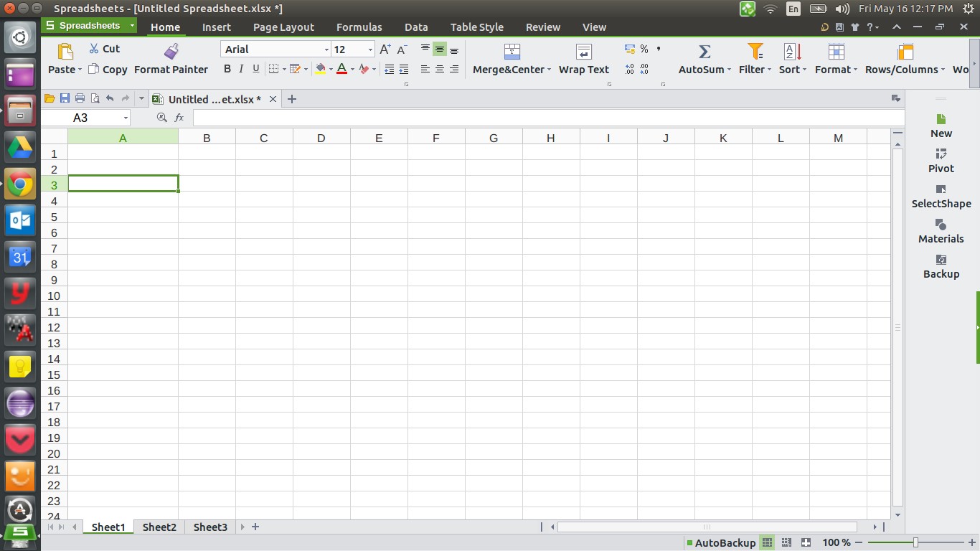Click the Copy button
The image size is (980, 551).
(x=108, y=69)
